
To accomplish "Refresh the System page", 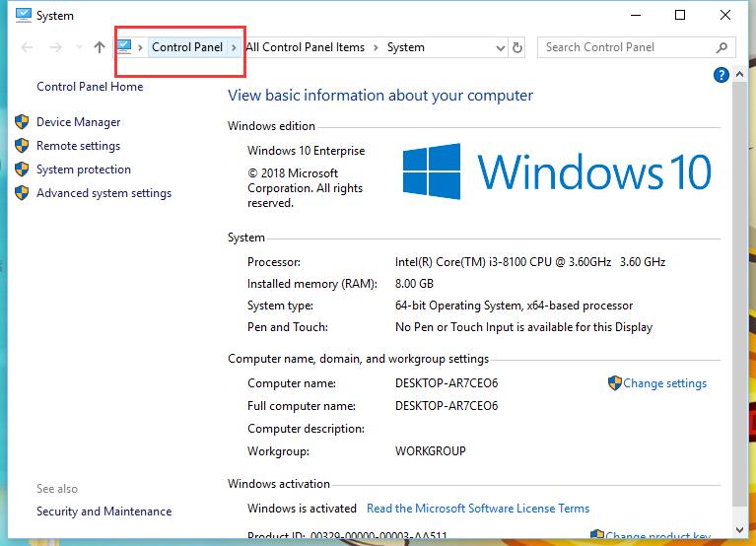I will click(x=517, y=47).
